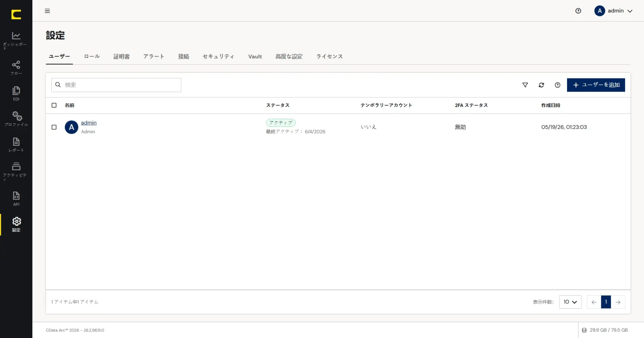
Task: Go to the previous page arrow
Action: tap(594, 302)
